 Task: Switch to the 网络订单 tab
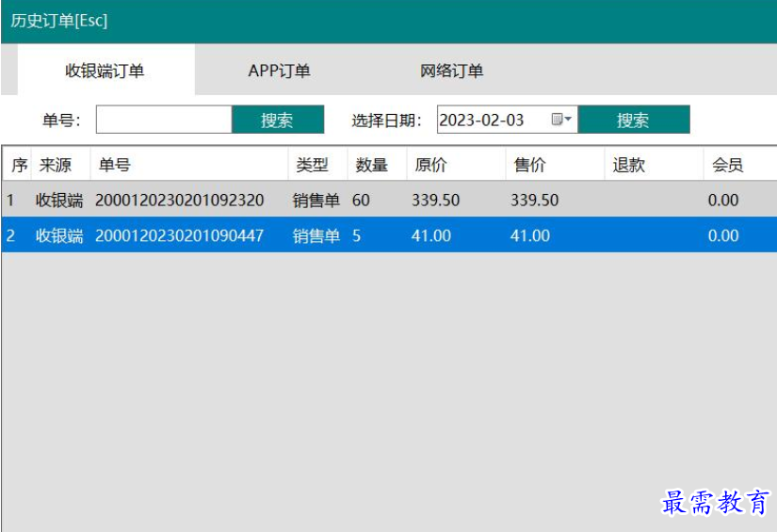coord(451,71)
